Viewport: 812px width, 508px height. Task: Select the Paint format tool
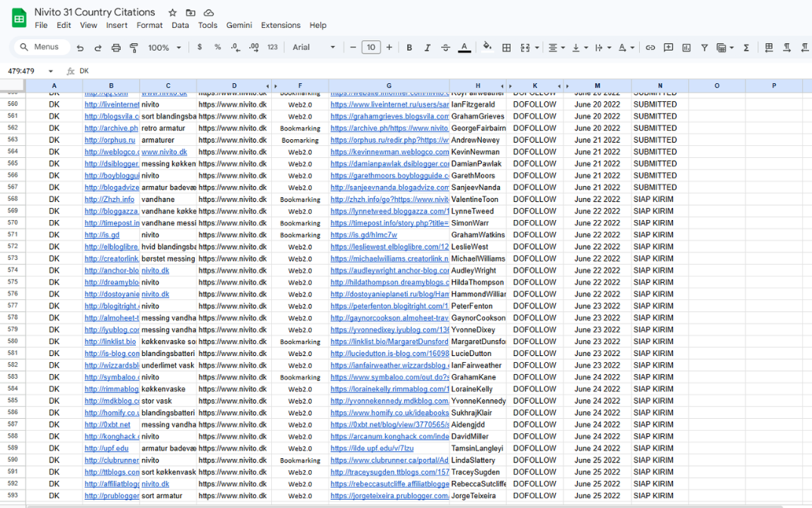(134, 48)
